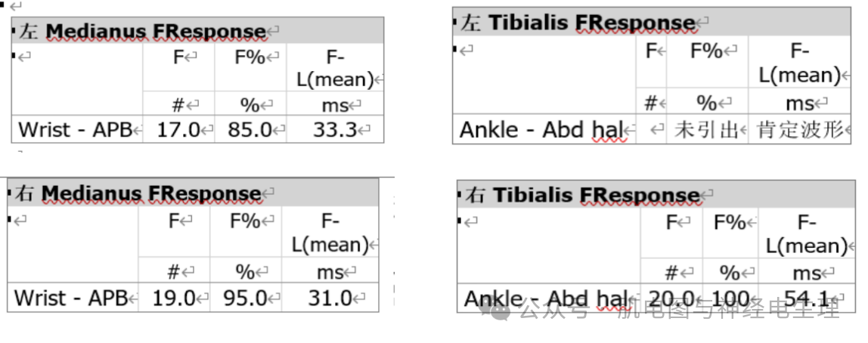868x343 pixels.
Task: Click F-L(mean) header in left Medianus table
Action: (x=333, y=68)
